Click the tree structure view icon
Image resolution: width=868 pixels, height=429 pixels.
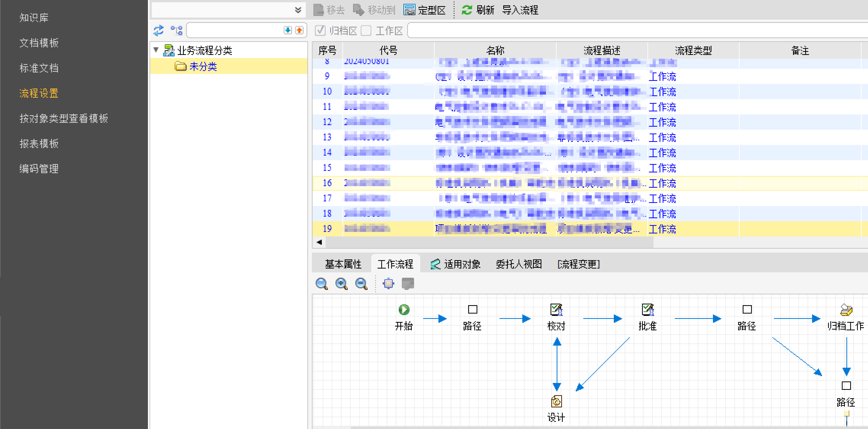pos(176,31)
